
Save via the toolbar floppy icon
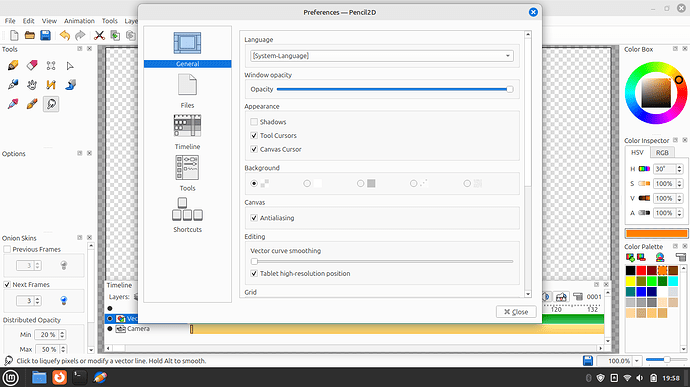(x=45, y=35)
